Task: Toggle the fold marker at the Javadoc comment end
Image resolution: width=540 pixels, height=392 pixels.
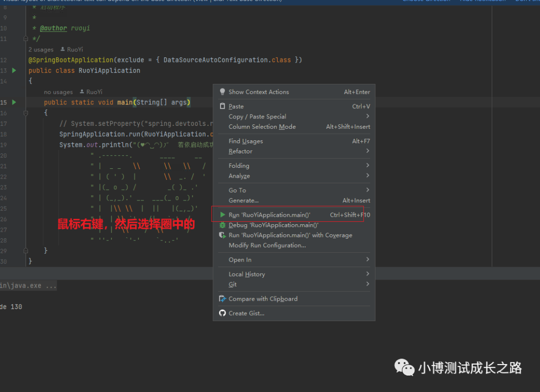Action: tap(25, 39)
